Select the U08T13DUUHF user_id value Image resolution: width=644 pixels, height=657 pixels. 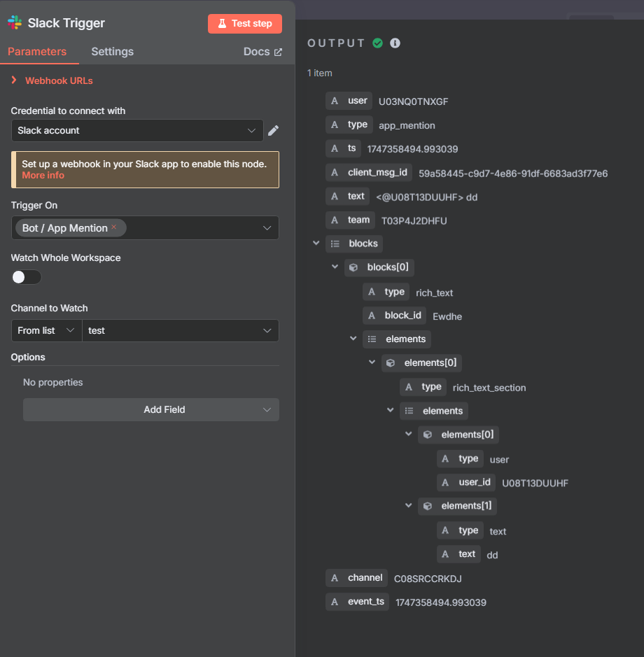click(x=535, y=483)
